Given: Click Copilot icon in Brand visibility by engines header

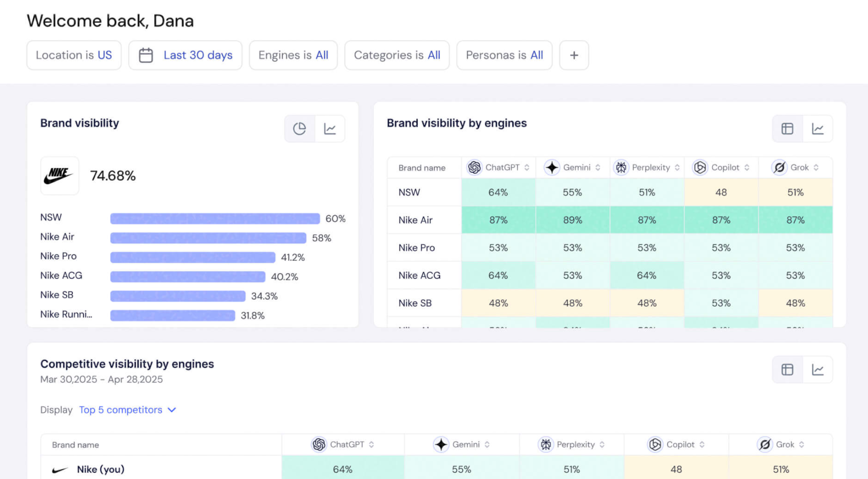Looking at the screenshot, I should point(700,168).
